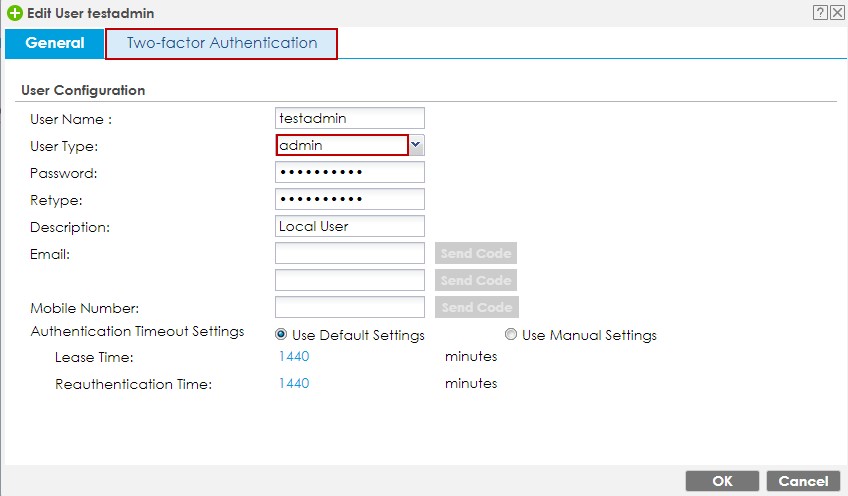Screen dimensions: 848x496
Task: Click the Retype password field
Action: pyautogui.click(x=349, y=199)
